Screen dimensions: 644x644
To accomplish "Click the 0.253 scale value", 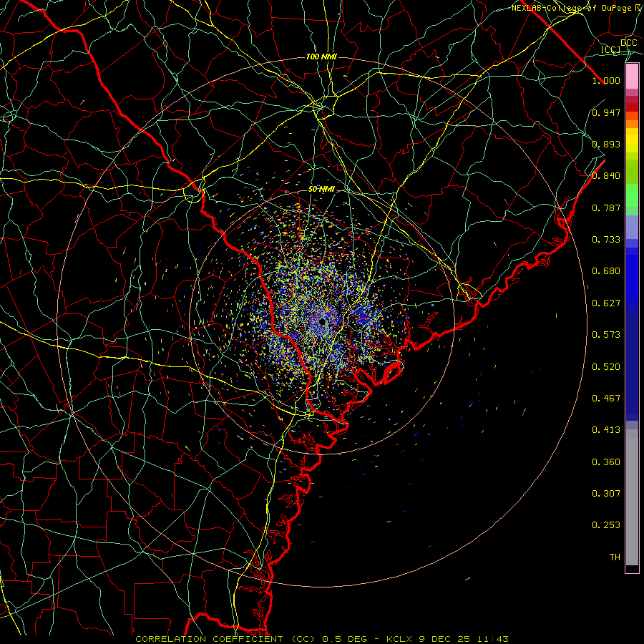I will [606, 525].
